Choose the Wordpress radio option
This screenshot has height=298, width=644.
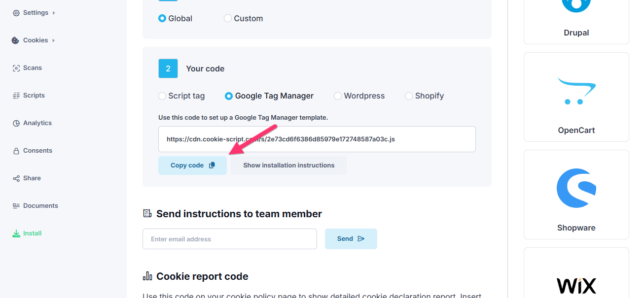[x=338, y=96]
